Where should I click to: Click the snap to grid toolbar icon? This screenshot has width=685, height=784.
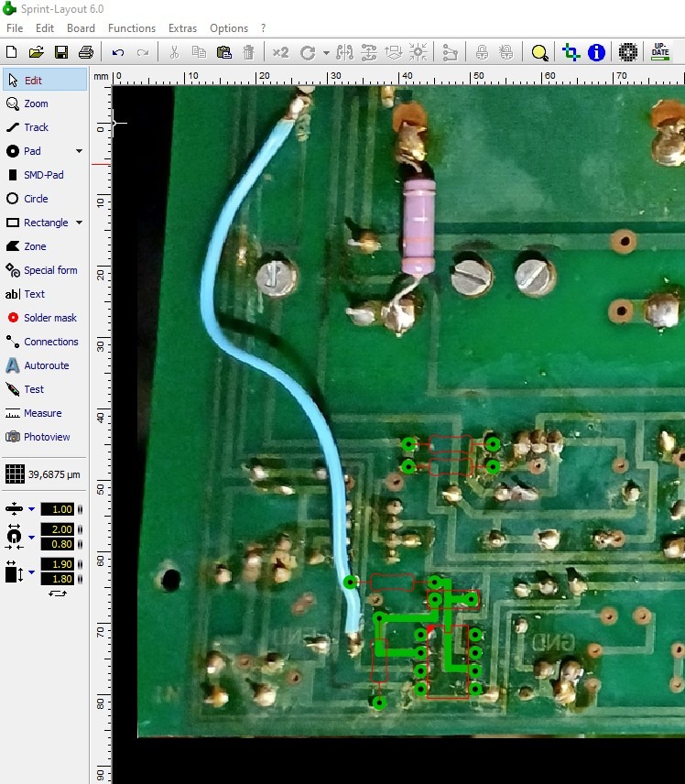tap(418, 52)
